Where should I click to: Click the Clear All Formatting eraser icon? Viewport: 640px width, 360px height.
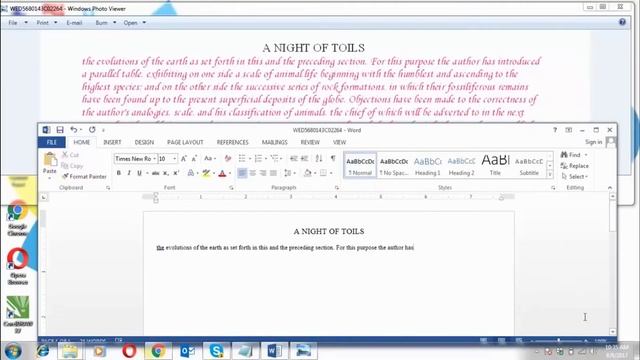pyautogui.click(x=228, y=158)
